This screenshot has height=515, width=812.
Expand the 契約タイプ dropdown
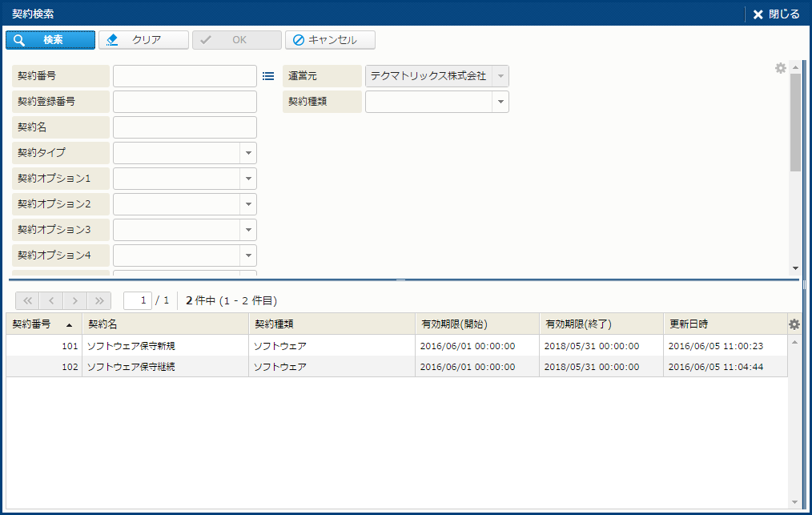[247, 153]
